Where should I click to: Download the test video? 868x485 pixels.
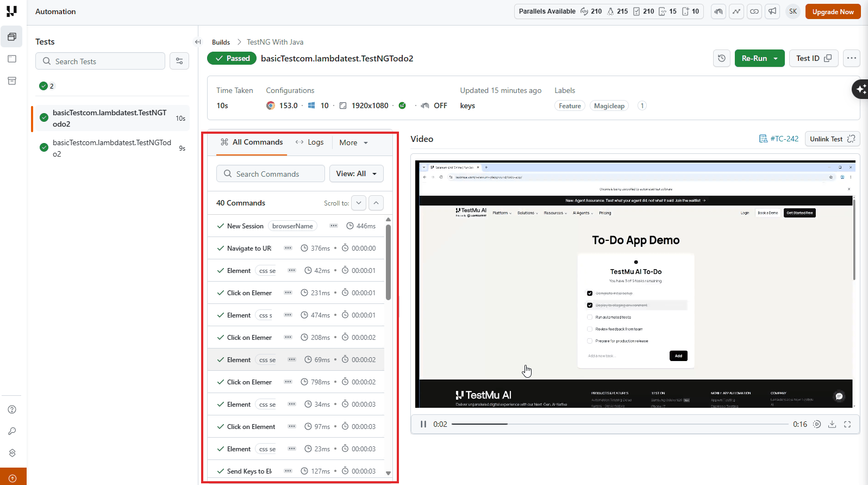(x=832, y=424)
